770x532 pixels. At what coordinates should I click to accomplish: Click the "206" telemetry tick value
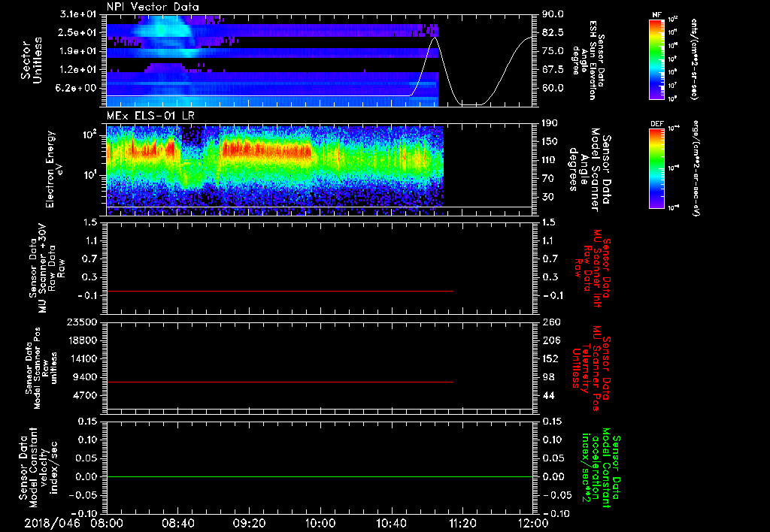(550, 340)
